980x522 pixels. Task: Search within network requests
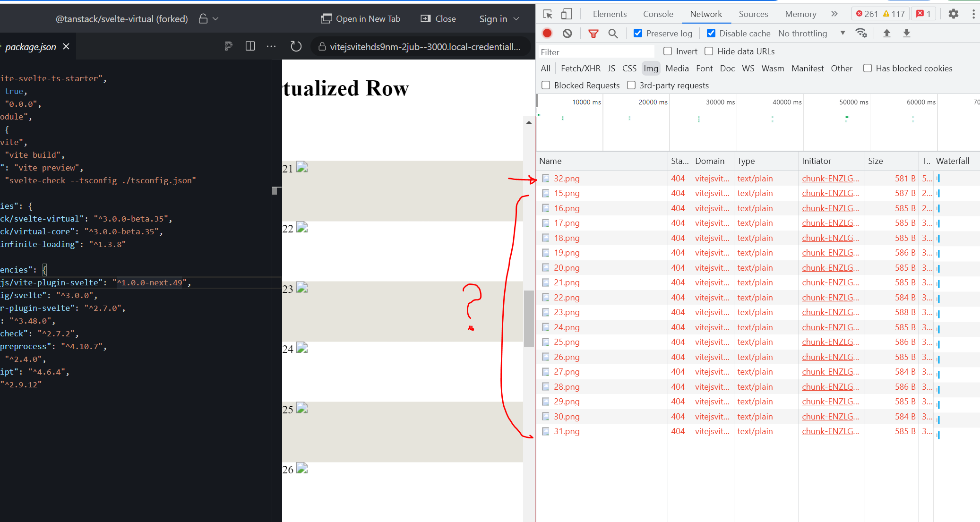click(613, 33)
